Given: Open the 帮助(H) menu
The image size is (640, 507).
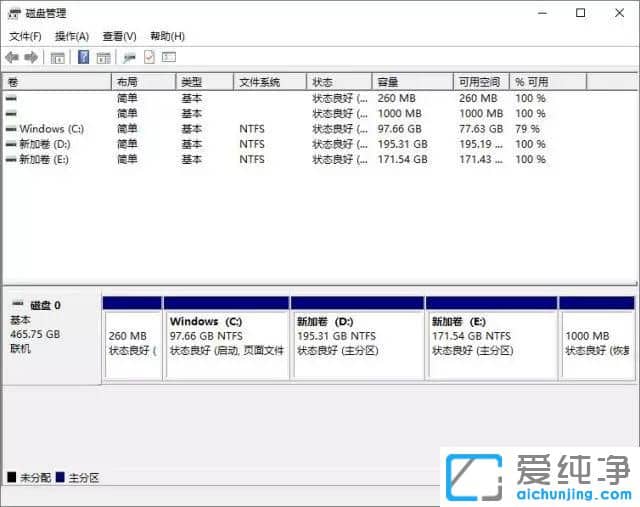Looking at the screenshot, I should pyautogui.click(x=166, y=36).
